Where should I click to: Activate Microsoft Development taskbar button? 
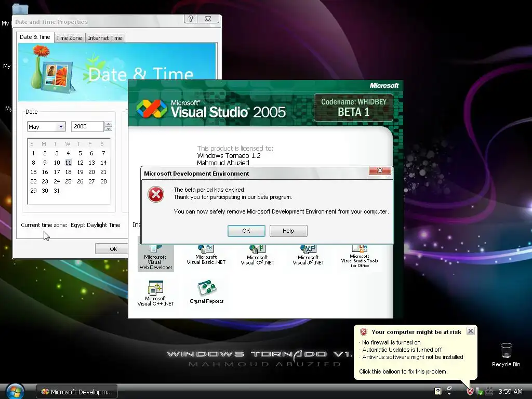[77, 392]
